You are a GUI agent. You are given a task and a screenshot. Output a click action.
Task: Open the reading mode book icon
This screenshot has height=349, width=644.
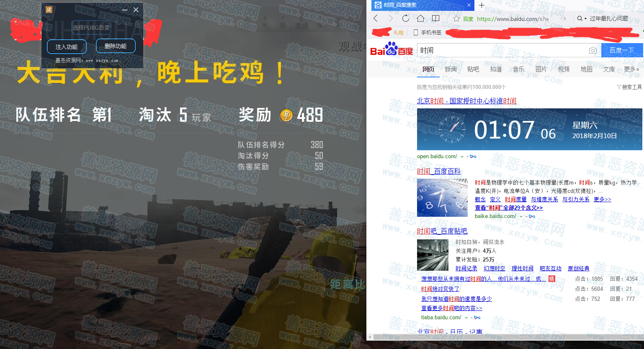point(435,18)
